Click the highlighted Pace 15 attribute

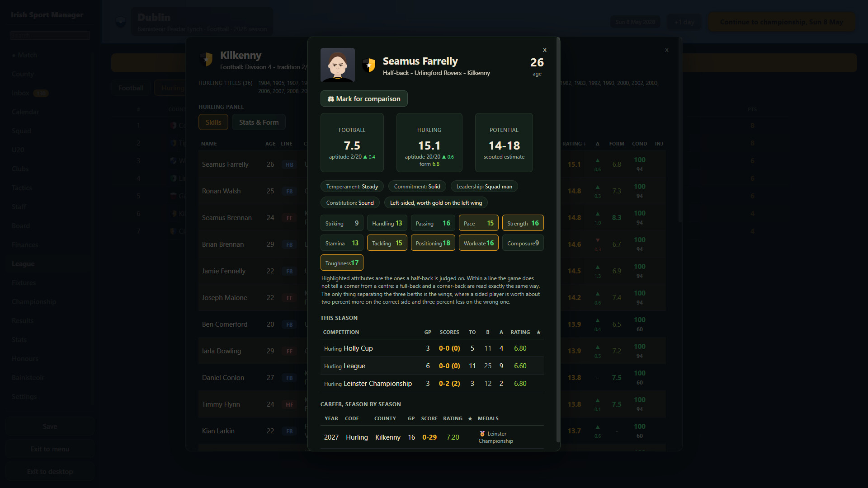(478, 223)
